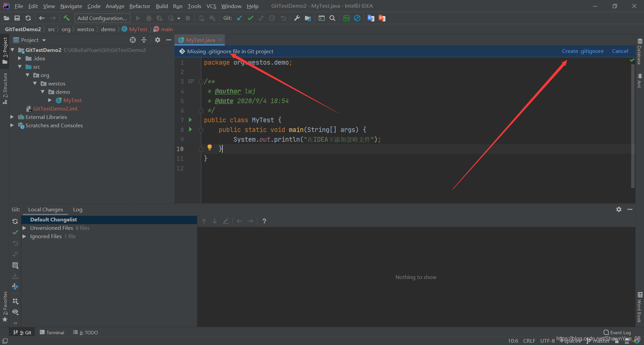Click the help question mark in diff pane
The width and height of the screenshot is (644, 345).
264,221
